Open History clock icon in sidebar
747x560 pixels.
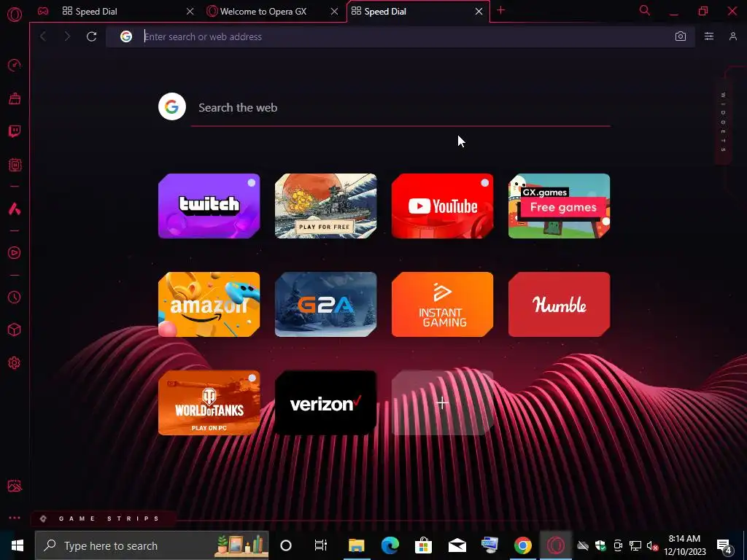pos(15,297)
